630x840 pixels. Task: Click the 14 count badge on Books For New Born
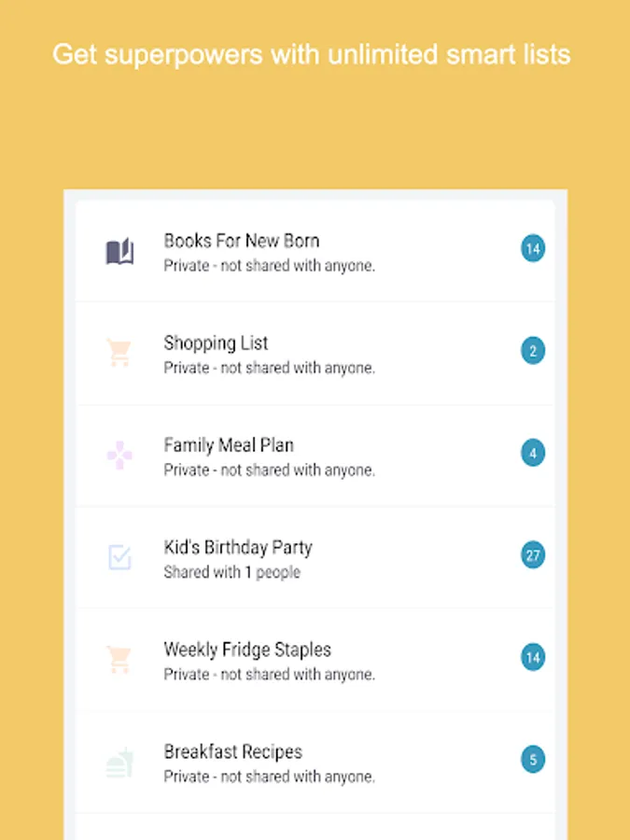(x=533, y=249)
